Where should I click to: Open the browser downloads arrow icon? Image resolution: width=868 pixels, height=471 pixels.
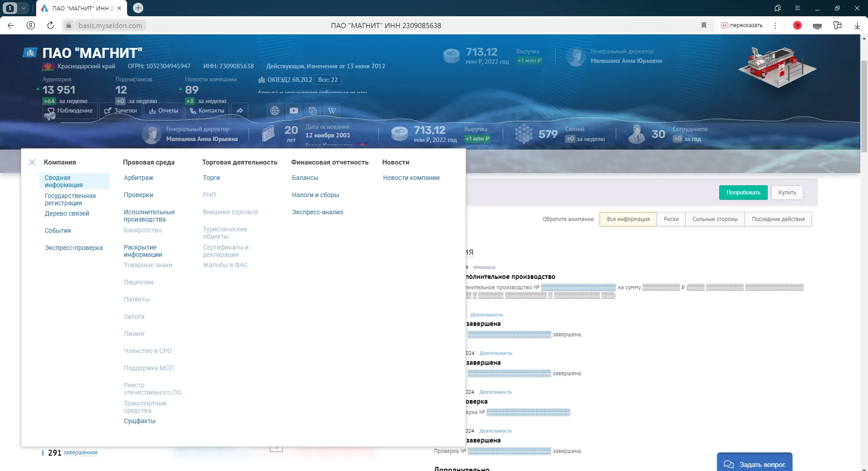(857, 25)
